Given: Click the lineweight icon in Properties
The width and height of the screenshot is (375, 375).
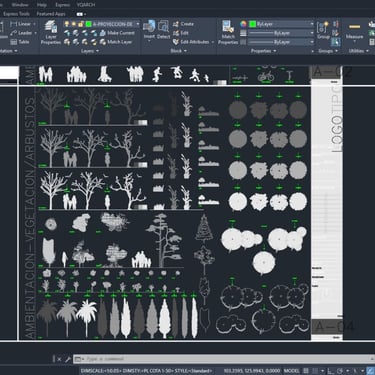Looking at the screenshot, I should 244,33.
